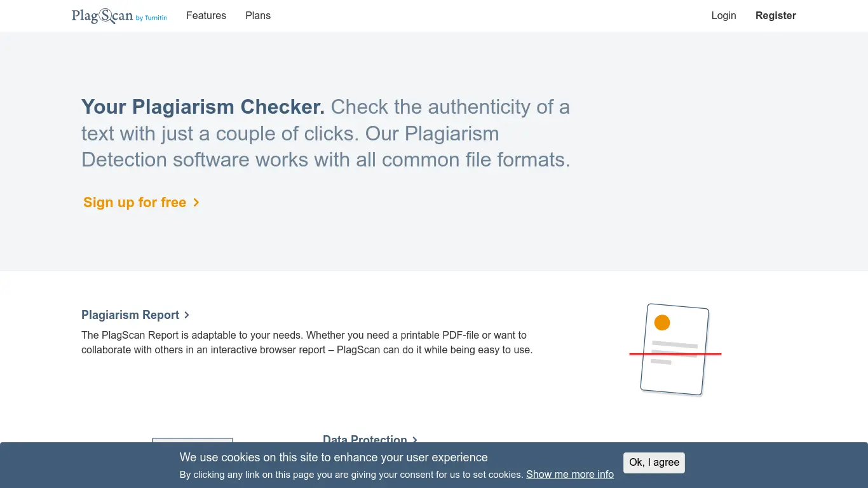868x488 pixels.
Task: Click chevron next to Data Protection
Action: coord(415,440)
